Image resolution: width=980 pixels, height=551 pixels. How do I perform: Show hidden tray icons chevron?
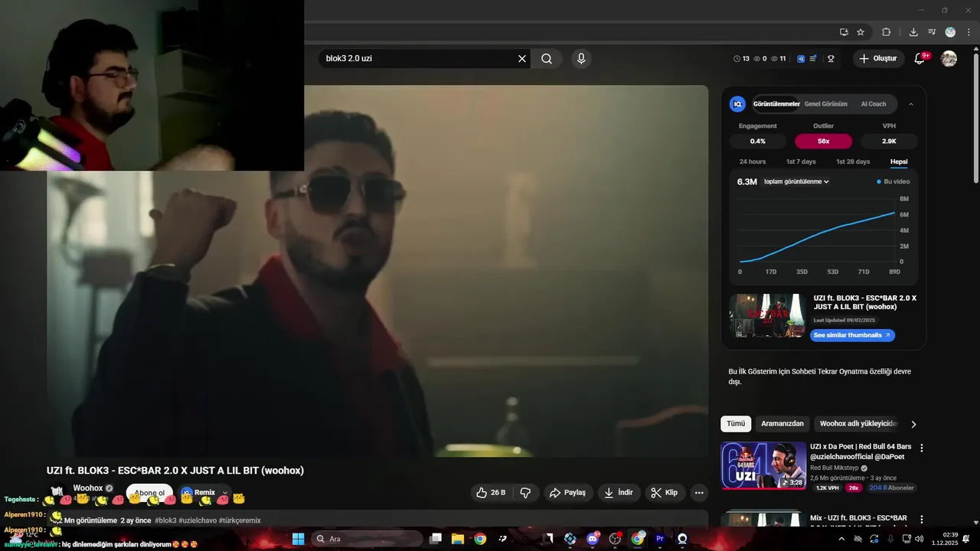[841, 539]
